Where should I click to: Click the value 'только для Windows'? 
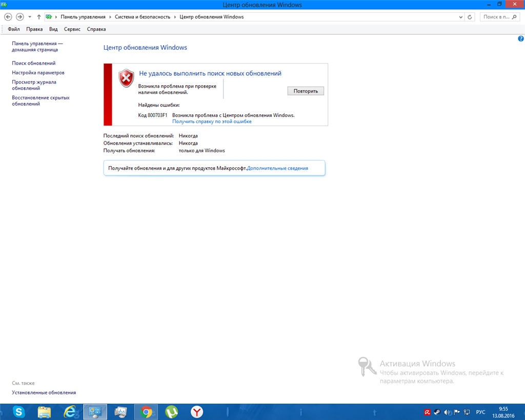pos(202,150)
